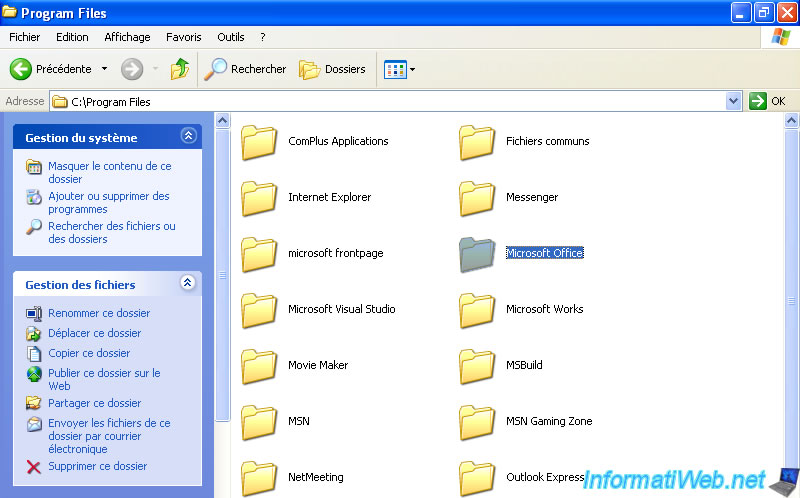Image resolution: width=800 pixels, height=498 pixels.
Task: Open the Outils menu
Action: point(231,37)
